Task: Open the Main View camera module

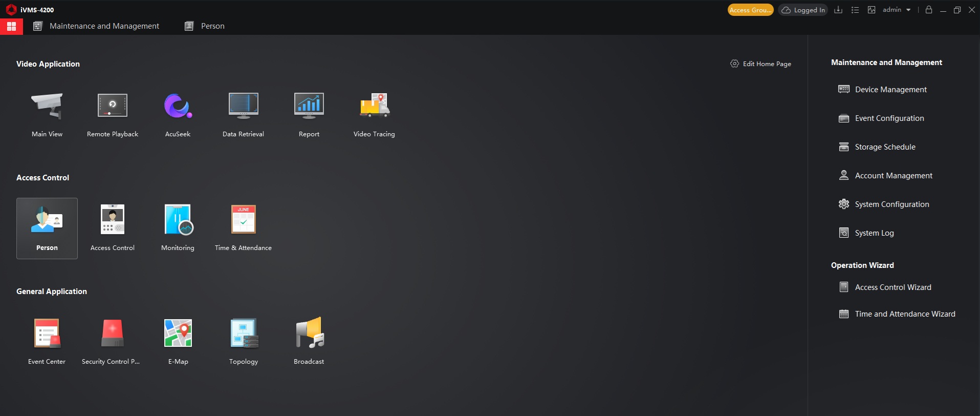Action: click(x=47, y=115)
